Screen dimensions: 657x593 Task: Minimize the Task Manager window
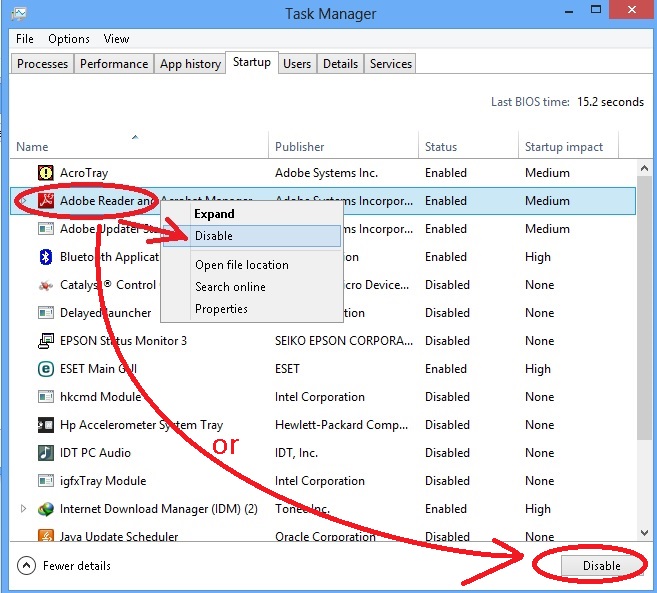tap(569, 10)
